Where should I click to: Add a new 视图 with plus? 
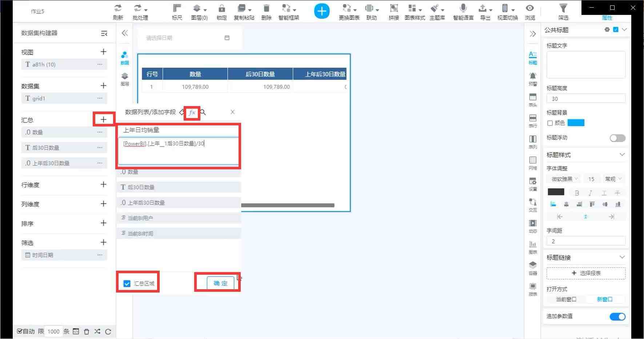(103, 52)
